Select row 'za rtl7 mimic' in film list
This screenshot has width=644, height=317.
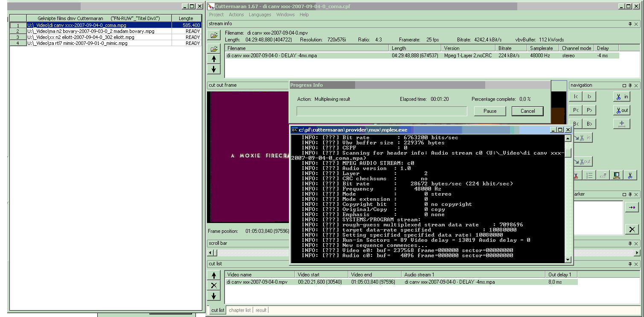tap(105, 43)
